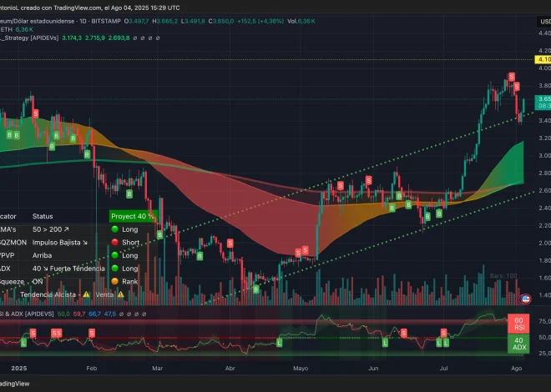Click the strategy value 2.715,9
The height and width of the screenshot is (392, 551).
pos(95,38)
